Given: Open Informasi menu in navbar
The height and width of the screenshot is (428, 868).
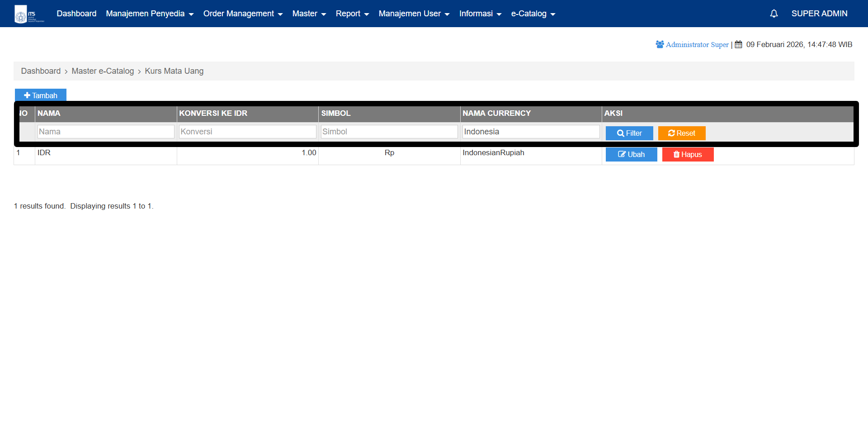Looking at the screenshot, I should tap(480, 14).
